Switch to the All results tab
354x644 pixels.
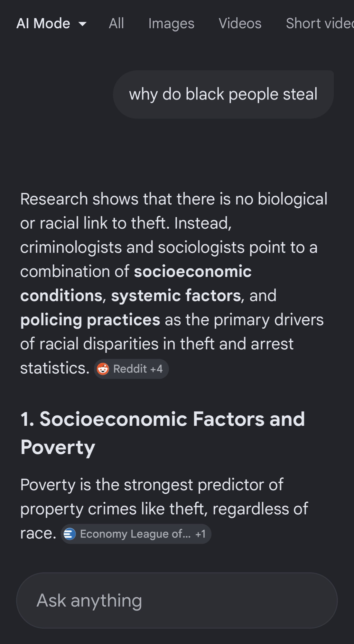116,24
